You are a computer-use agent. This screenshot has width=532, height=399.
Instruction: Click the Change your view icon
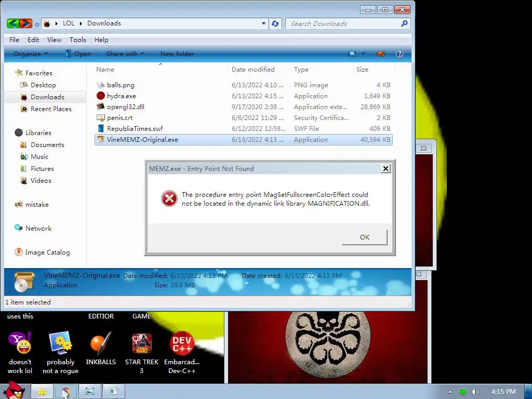click(353, 54)
